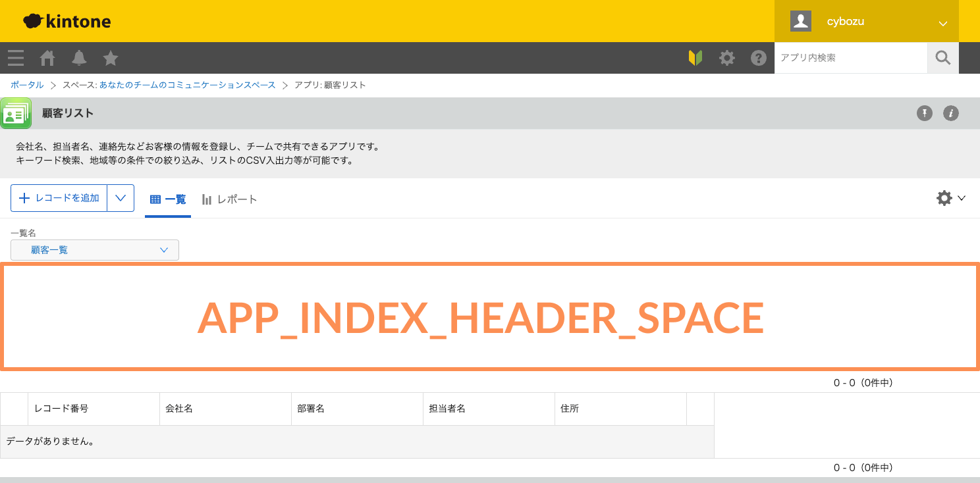Open the あなたのチームのコミュニケーションスペース link
The width and height of the screenshot is (980, 483).
point(188,85)
